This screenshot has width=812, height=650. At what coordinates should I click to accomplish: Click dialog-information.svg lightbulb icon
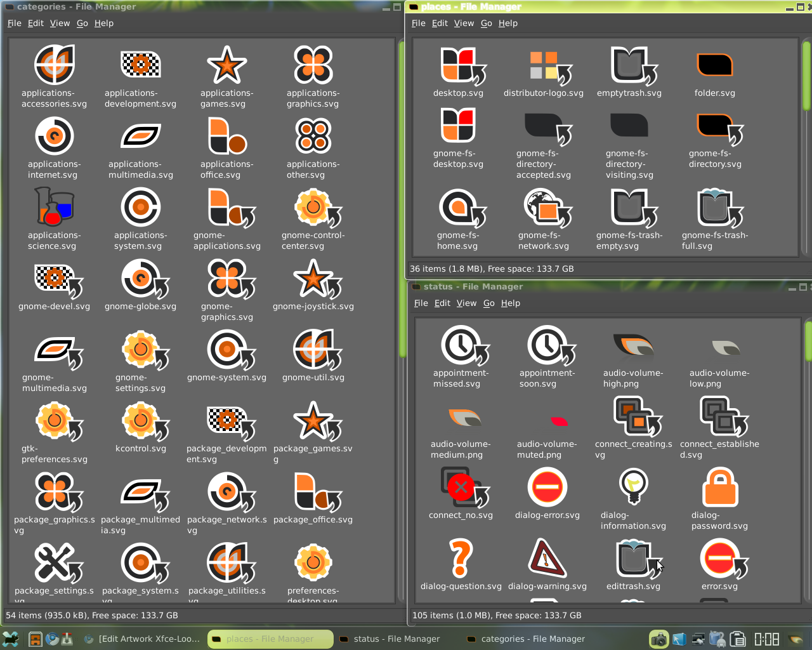click(634, 487)
